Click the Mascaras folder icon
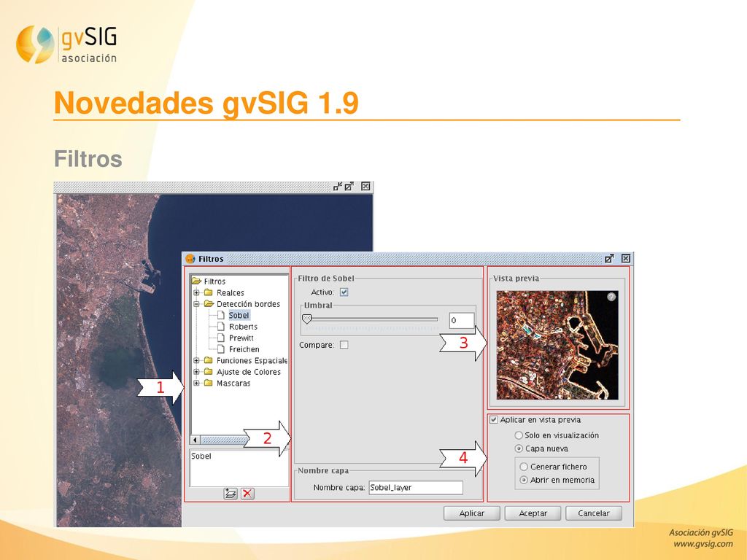The width and height of the screenshot is (747, 560). point(208,383)
